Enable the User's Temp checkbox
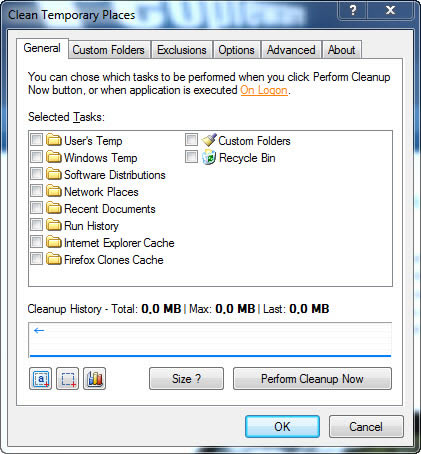The height and width of the screenshot is (454, 421). (36, 140)
